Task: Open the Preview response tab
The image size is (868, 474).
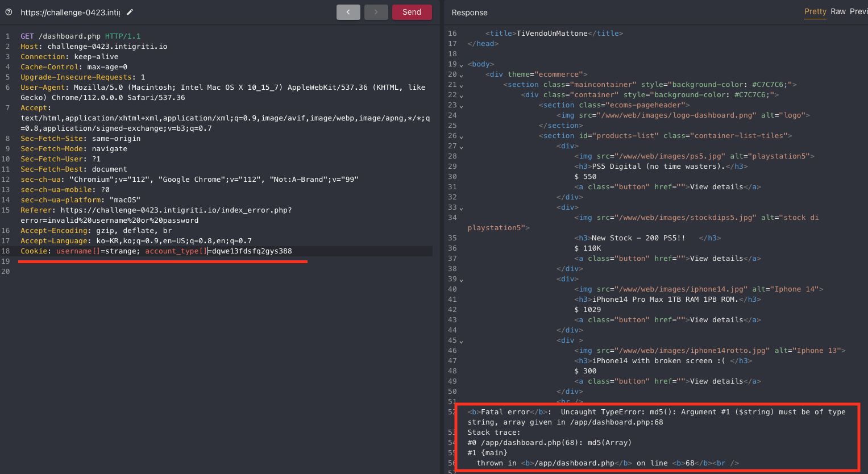Action: (858, 12)
